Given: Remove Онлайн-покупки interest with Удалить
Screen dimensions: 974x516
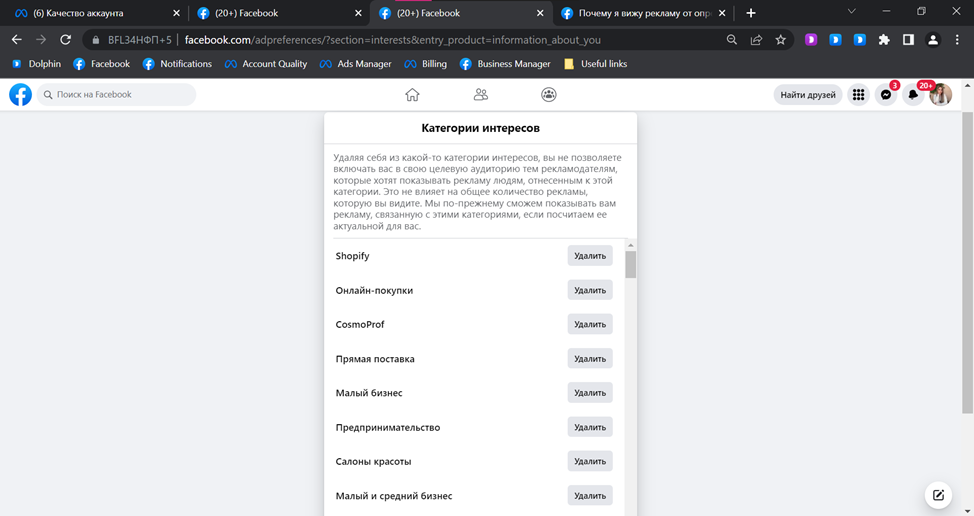Looking at the screenshot, I should 589,290.
